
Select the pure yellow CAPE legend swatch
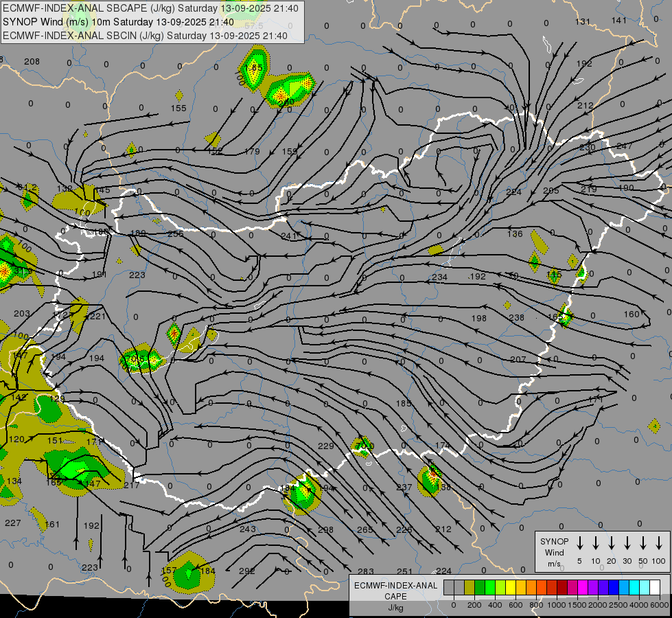coord(511,588)
